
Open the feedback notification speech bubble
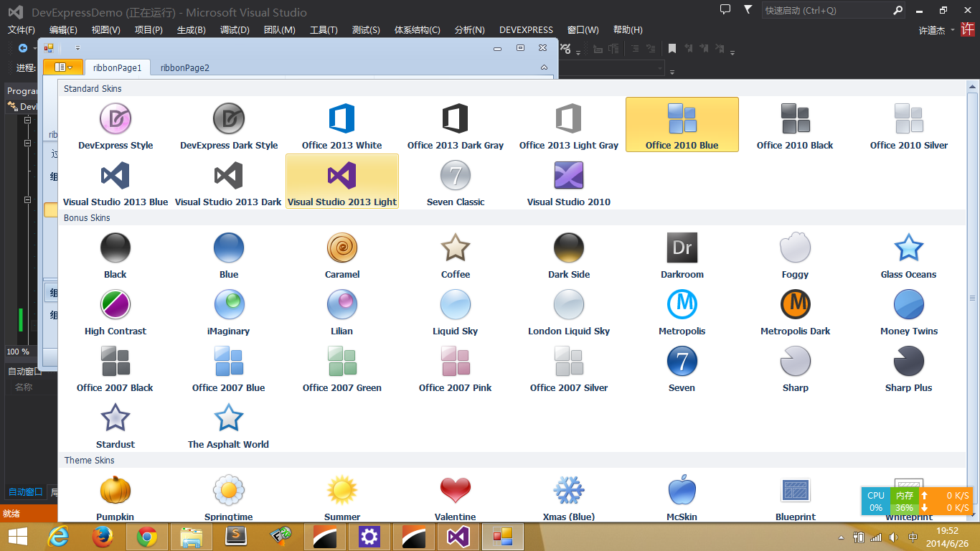pyautogui.click(x=725, y=10)
